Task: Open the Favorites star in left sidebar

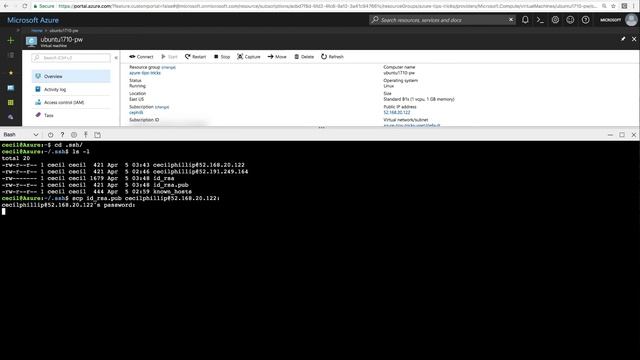Action: [11, 73]
